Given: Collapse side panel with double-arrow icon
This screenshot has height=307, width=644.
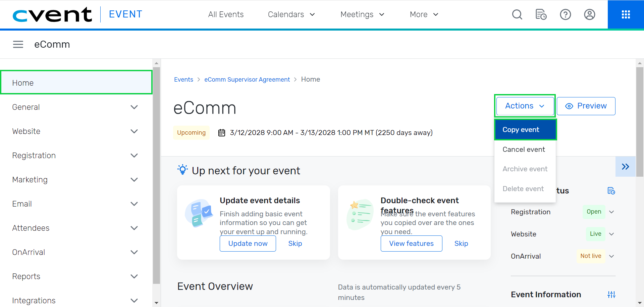Looking at the screenshot, I should click(625, 167).
